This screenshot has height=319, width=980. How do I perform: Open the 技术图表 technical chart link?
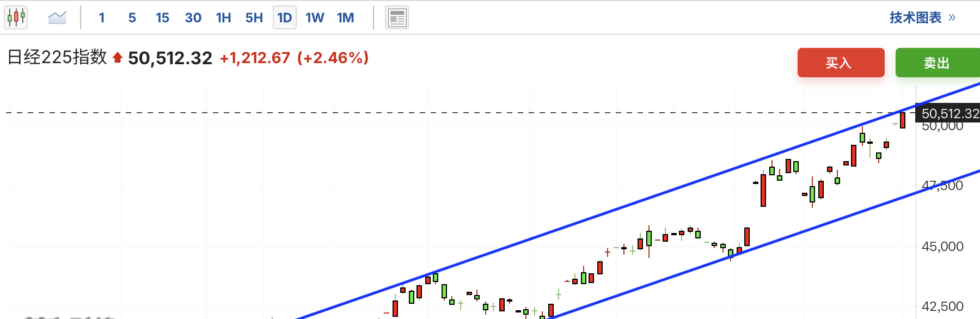pos(916,17)
